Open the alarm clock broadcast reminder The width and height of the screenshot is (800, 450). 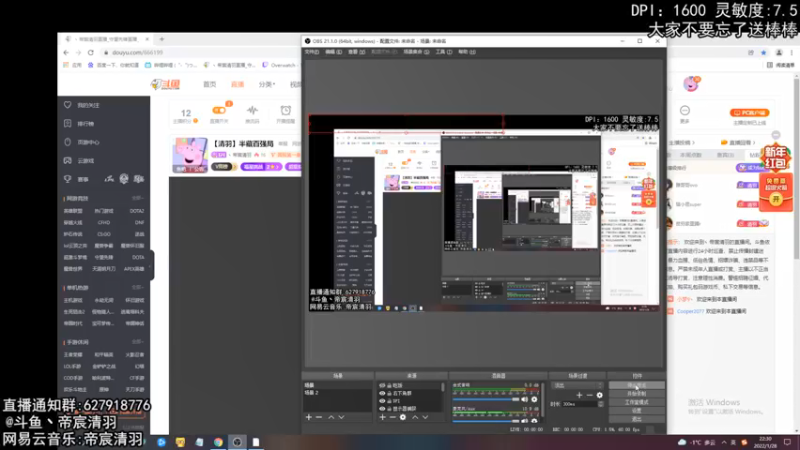pos(286,111)
